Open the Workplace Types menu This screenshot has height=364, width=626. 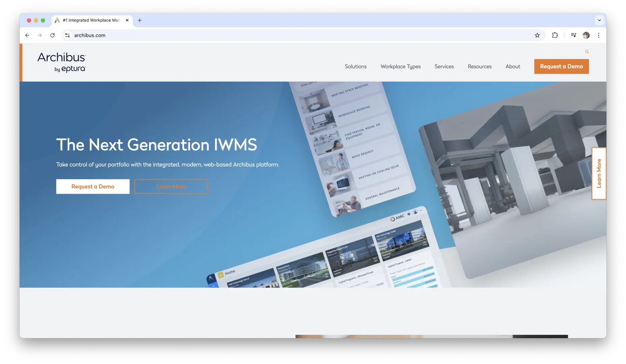point(400,66)
